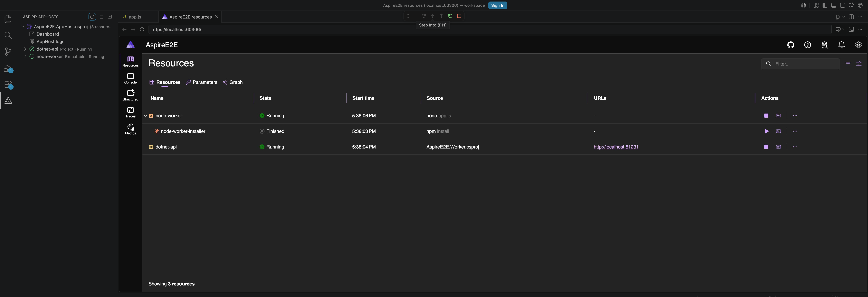
Task: Toggle Secondary Side Bar visibility
Action: (842, 5)
